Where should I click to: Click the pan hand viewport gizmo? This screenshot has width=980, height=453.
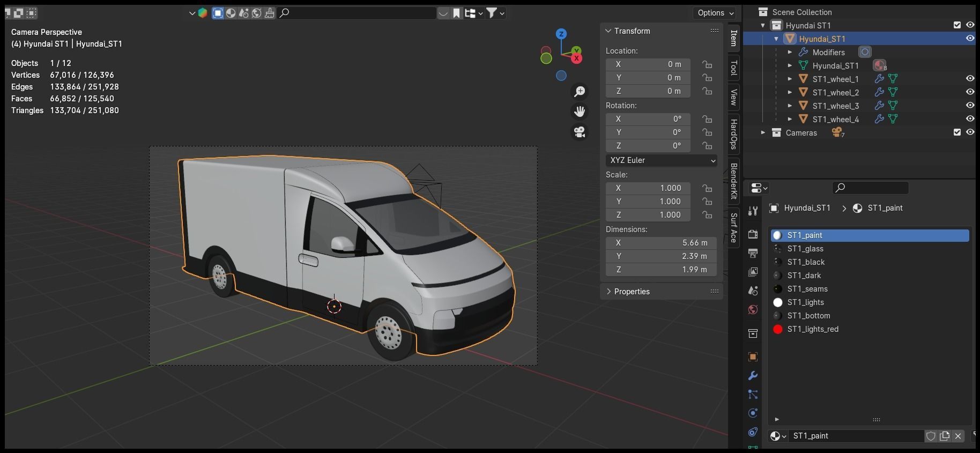pos(580,112)
